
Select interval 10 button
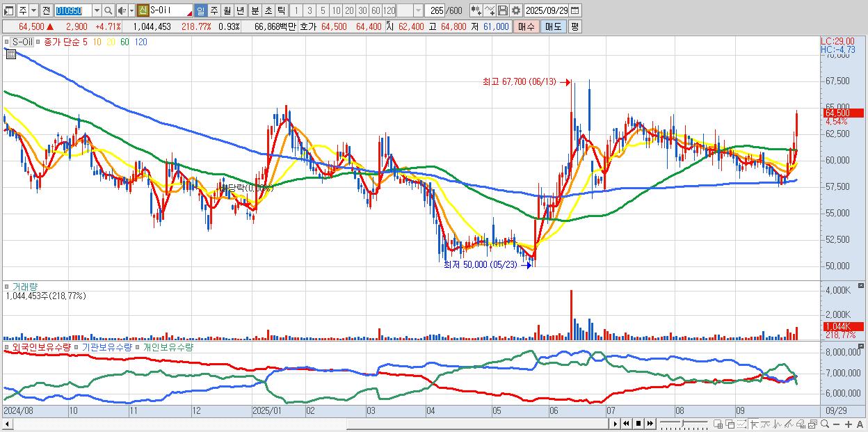point(336,10)
